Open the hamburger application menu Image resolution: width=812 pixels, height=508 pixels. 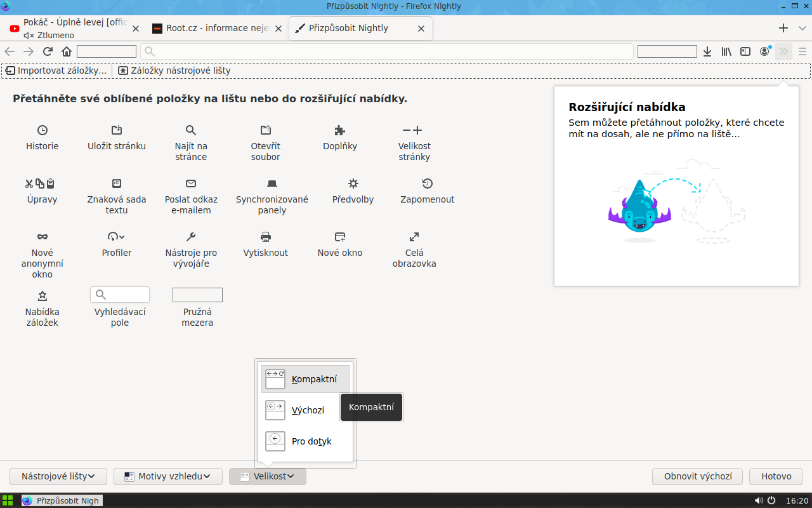(802, 51)
